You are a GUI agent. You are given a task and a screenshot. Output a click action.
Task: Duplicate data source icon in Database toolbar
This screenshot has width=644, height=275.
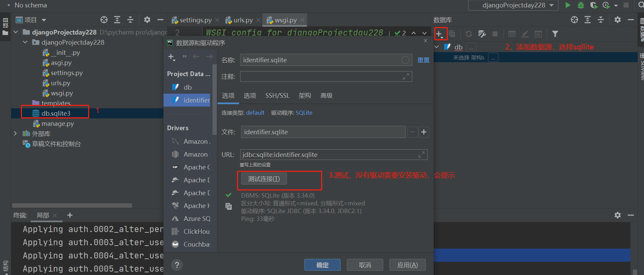pos(452,34)
